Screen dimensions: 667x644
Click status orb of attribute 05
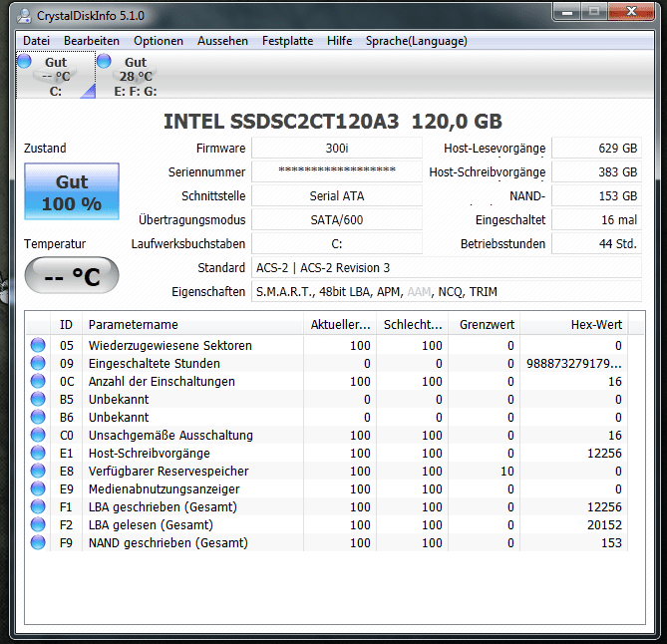[x=38, y=345]
